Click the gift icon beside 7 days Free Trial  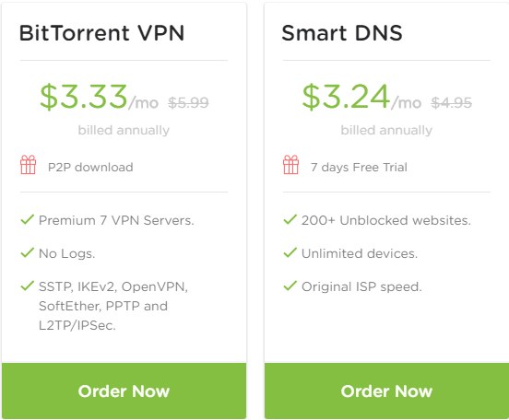click(x=290, y=165)
